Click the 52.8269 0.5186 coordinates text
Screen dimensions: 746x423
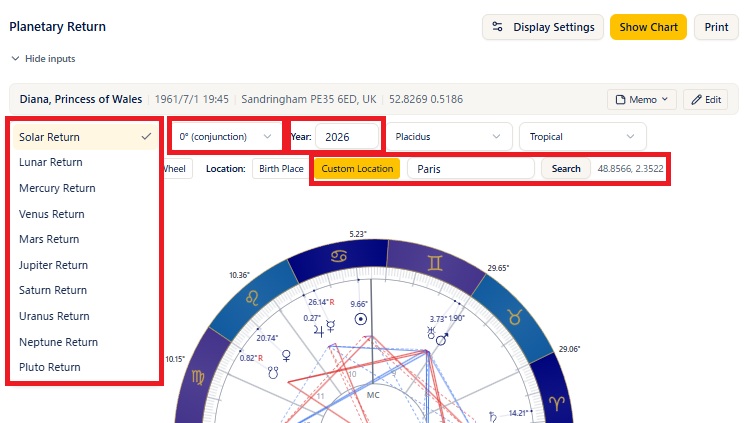[x=426, y=99]
